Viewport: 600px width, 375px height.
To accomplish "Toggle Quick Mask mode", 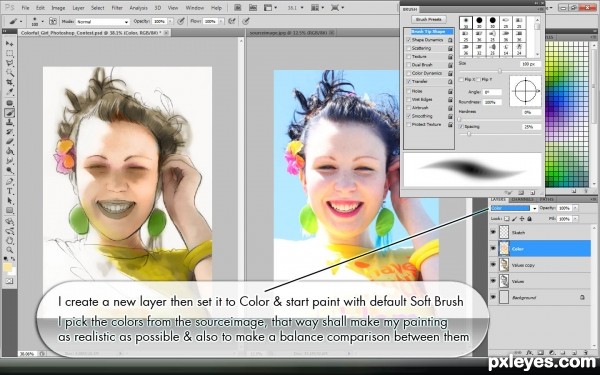I will pyautogui.click(x=10, y=281).
